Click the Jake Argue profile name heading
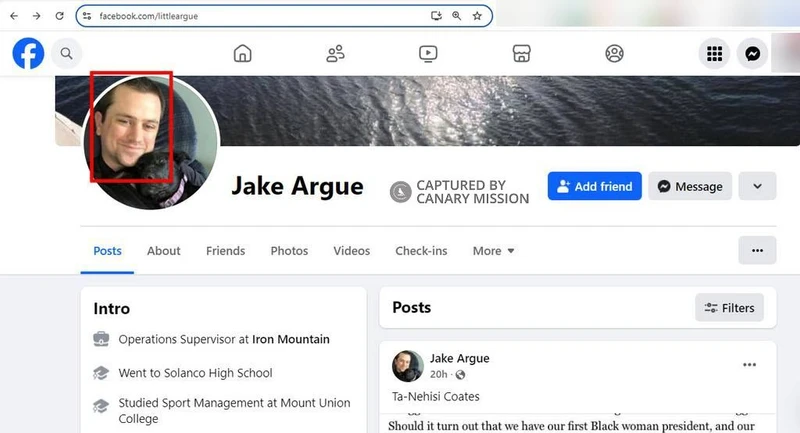Screen dimensions: 800x433 coord(297,186)
